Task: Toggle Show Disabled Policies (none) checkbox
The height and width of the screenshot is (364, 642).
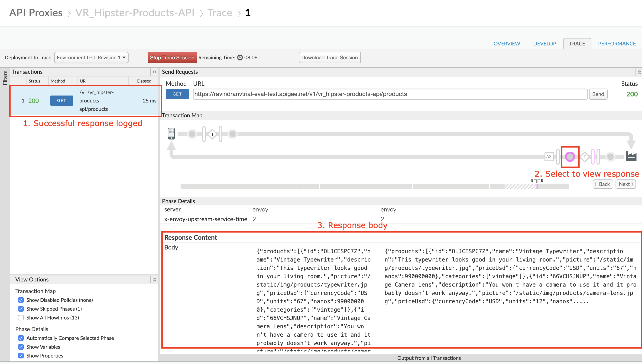Action: [x=21, y=300]
